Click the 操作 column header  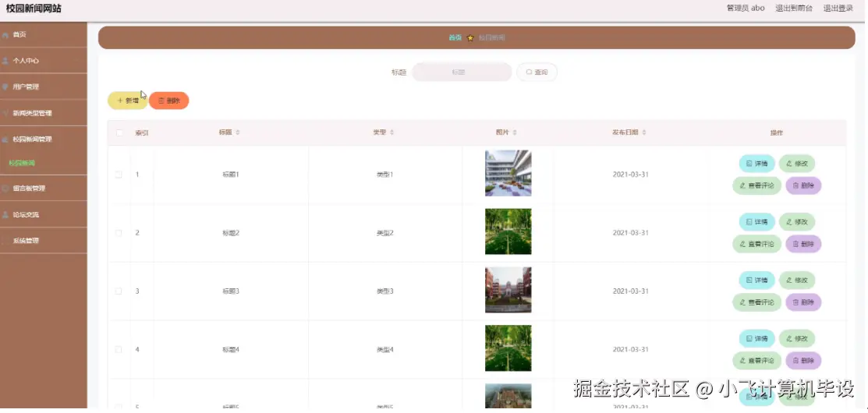coord(777,132)
